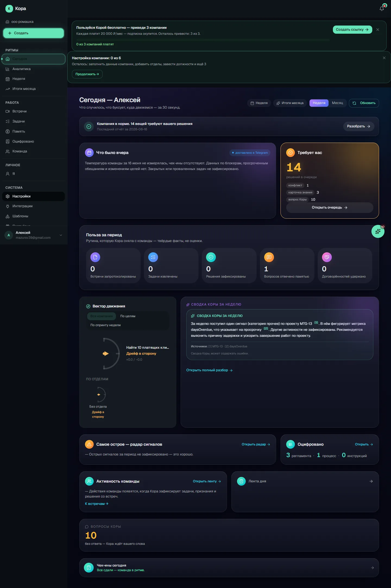Click the blue checklist icon for Задачи извлечены
The height and width of the screenshot is (588, 391).
(x=153, y=257)
